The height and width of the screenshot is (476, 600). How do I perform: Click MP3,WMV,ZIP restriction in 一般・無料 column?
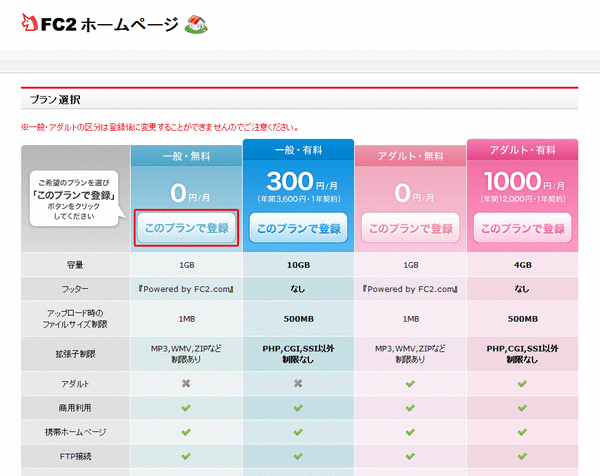186,354
